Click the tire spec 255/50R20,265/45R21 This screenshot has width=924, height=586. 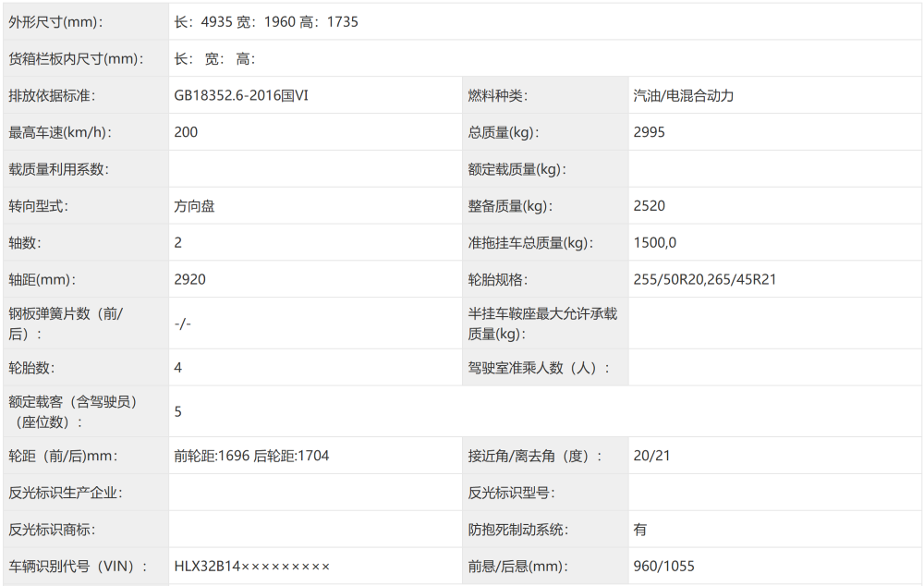705,279
